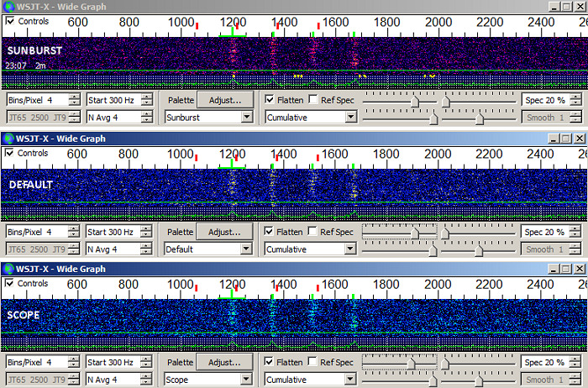The width and height of the screenshot is (588, 388).
Task: Click Bins/Pixel 4 field in Sunburst window
Action: 38,100
